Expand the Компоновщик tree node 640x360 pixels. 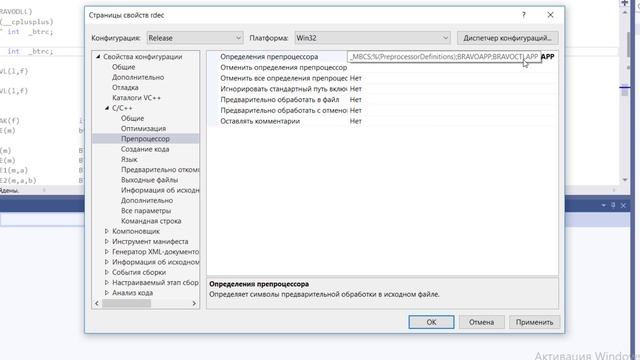107,231
